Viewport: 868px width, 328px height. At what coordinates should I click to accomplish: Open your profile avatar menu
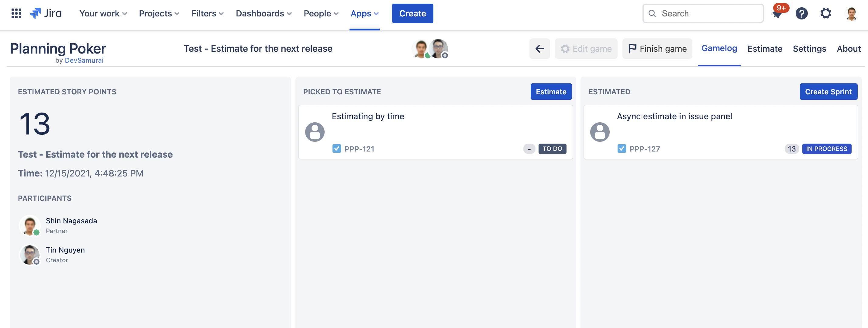pyautogui.click(x=851, y=13)
